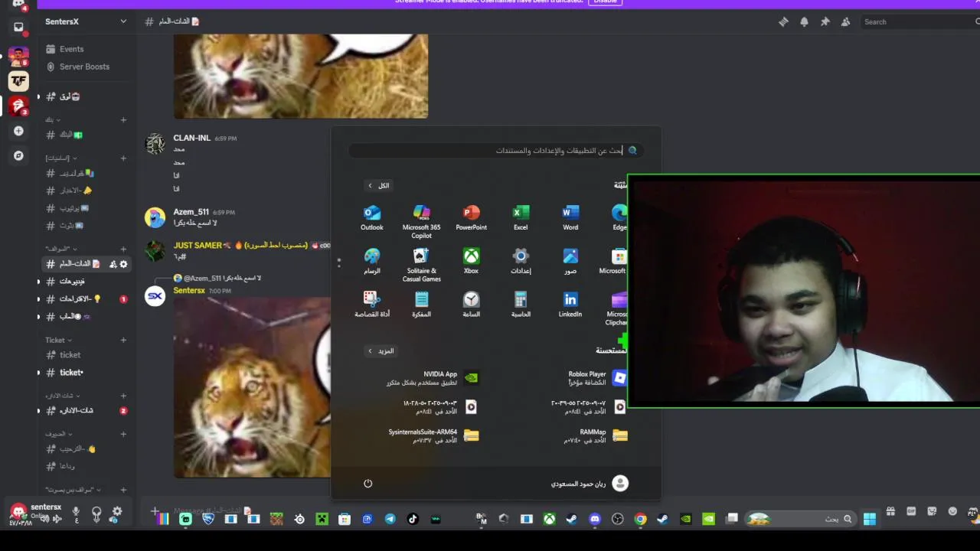
Task: Open Discord User Settings gear
Action: [x=117, y=512]
